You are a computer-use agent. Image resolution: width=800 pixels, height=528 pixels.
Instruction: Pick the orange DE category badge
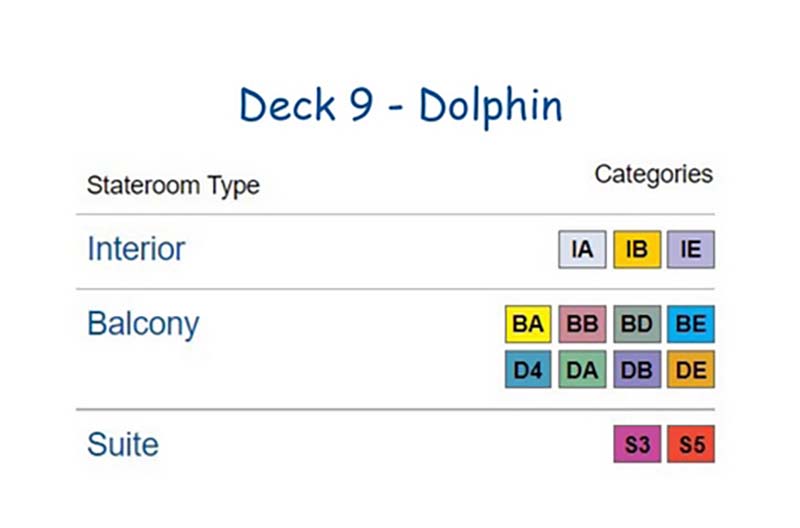(691, 369)
